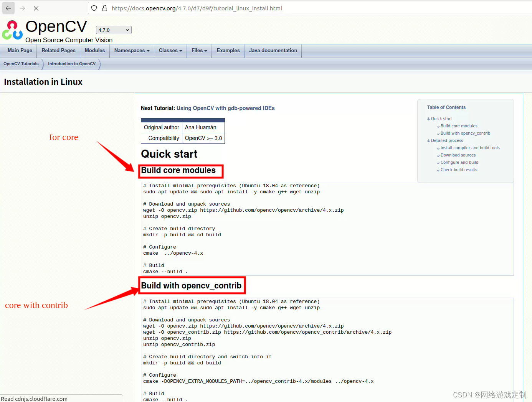Navigate via the OpenCV Tutorials breadcrumb
532x402 pixels.
[20, 64]
